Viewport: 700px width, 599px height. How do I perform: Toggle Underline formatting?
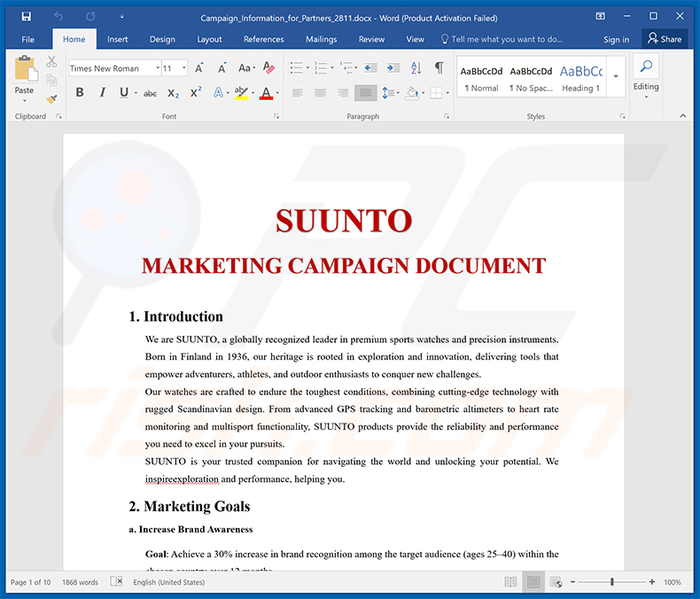pos(124,92)
